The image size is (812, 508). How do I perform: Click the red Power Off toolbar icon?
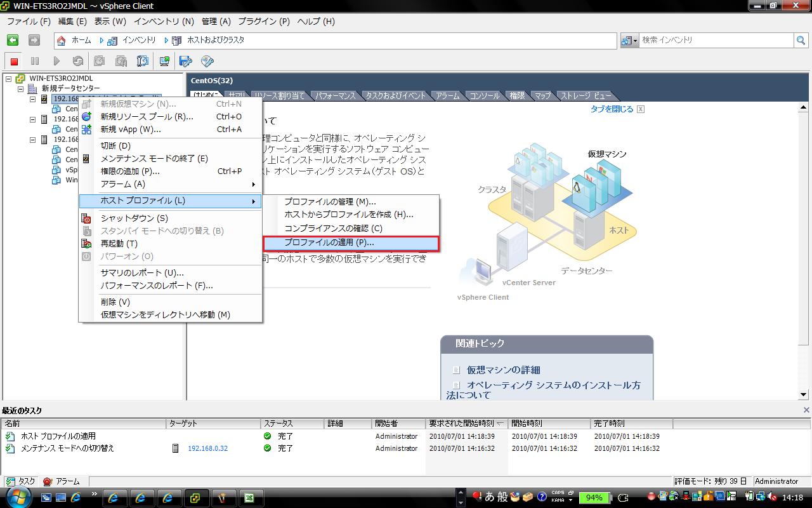point(14,61)
